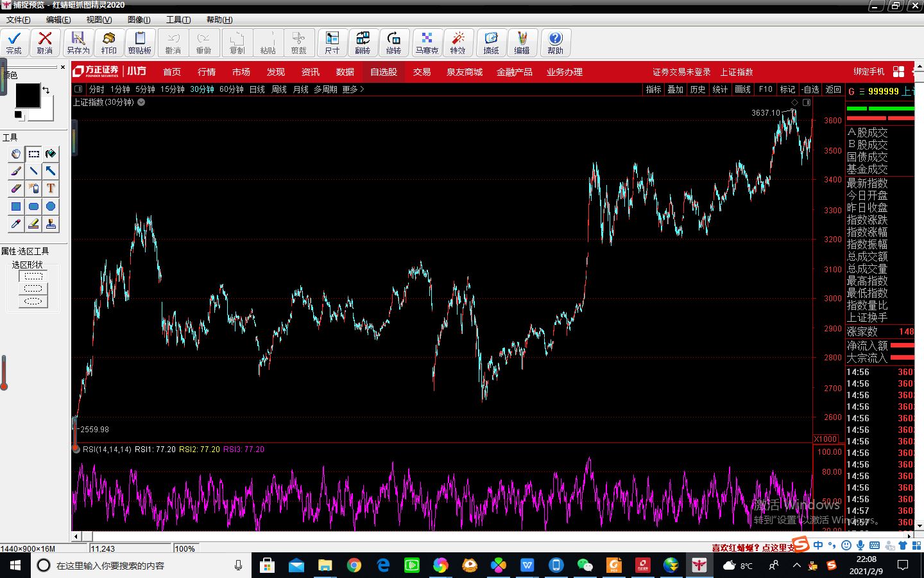Select the eyedropper color picker tool
This screenshot has height=578, width=924.
coord(16,223)
